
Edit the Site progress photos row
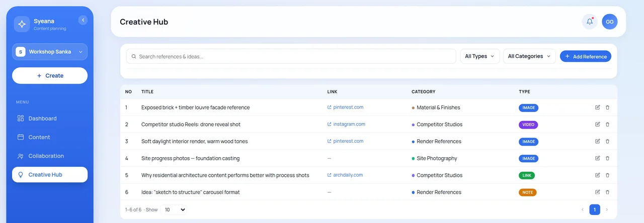(x=598, y=158)
